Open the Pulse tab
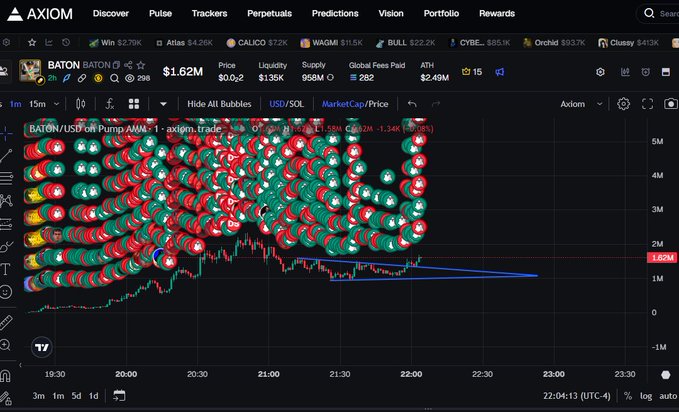This screenshot has height=412, width=679. pos(160,13)
